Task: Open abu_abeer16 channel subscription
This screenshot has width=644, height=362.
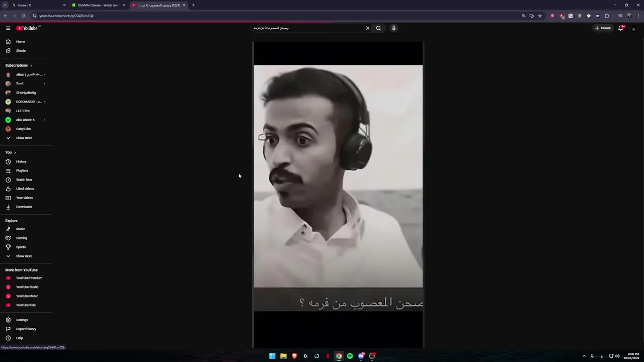Action: (x=26, y=120)
